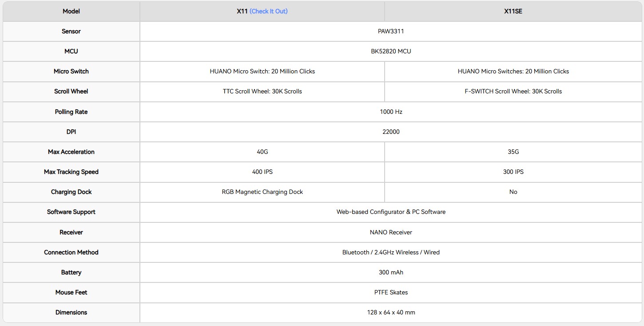Click the 400 IPS tracking speed cell
This screenshot has height=326, width=644.
[x=262, y=172]
